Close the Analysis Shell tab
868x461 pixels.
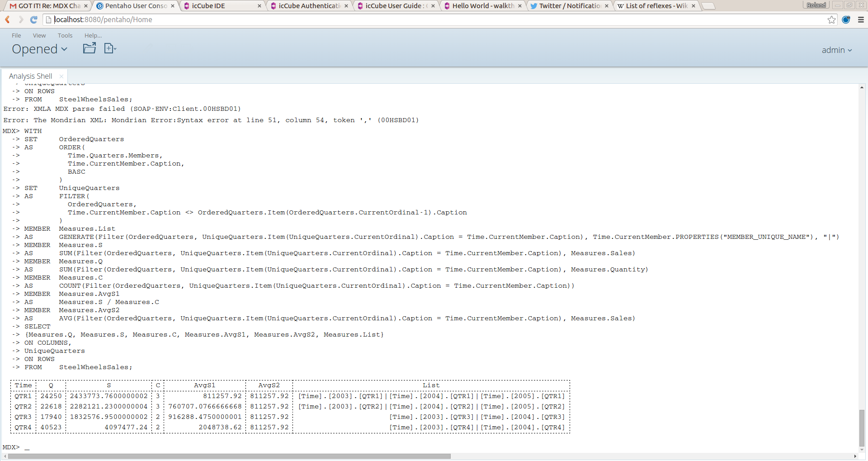pos(61,76)
